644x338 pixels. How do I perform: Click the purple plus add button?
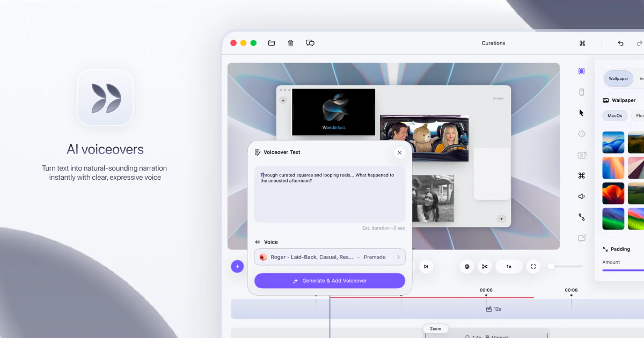tap(237, 266)
